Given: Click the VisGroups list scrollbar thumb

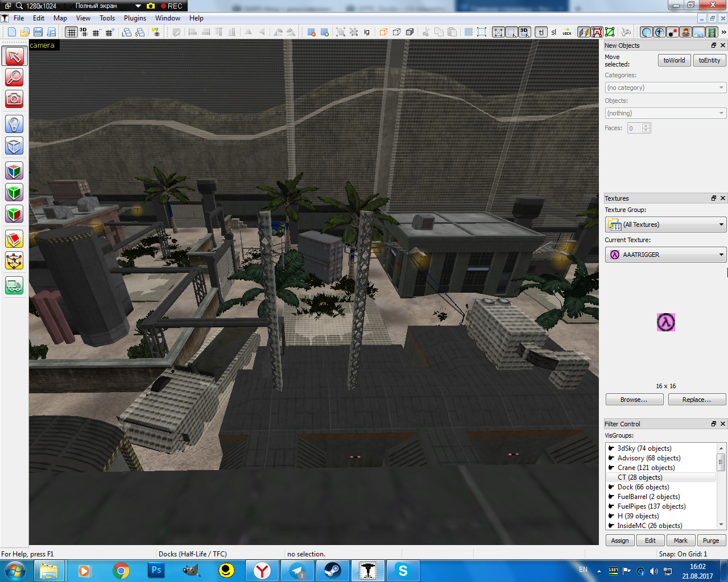Looking at the screenshot, I should pos(721,462).
